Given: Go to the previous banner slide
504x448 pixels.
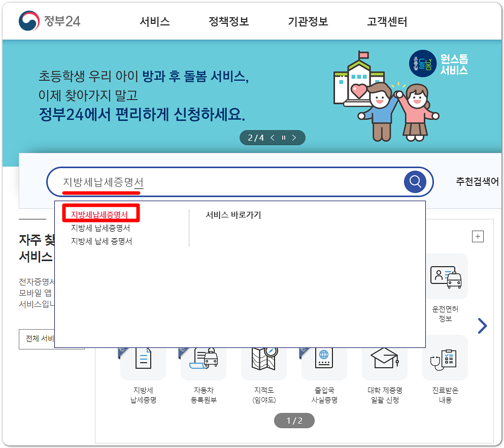Looking at the screenshot, I should [273, 138].
